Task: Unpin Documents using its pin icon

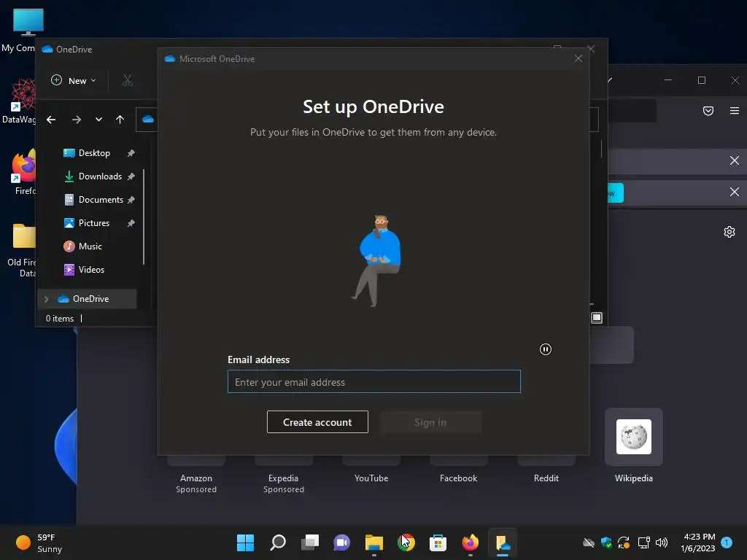Action: pos(131,200)
